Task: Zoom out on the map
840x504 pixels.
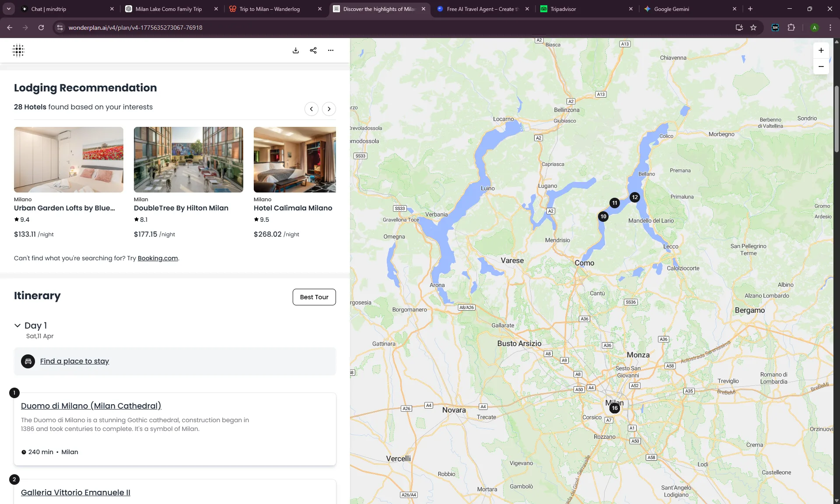Action: click(x=821, y=66)
